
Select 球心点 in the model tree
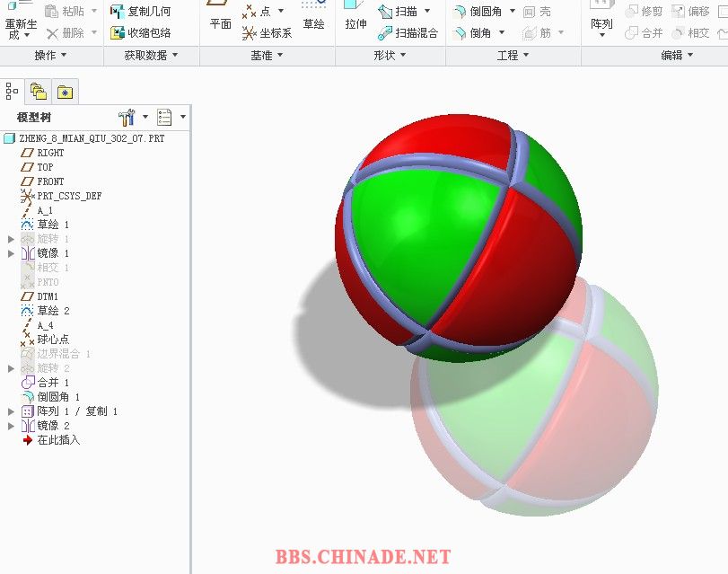(45, 340)
